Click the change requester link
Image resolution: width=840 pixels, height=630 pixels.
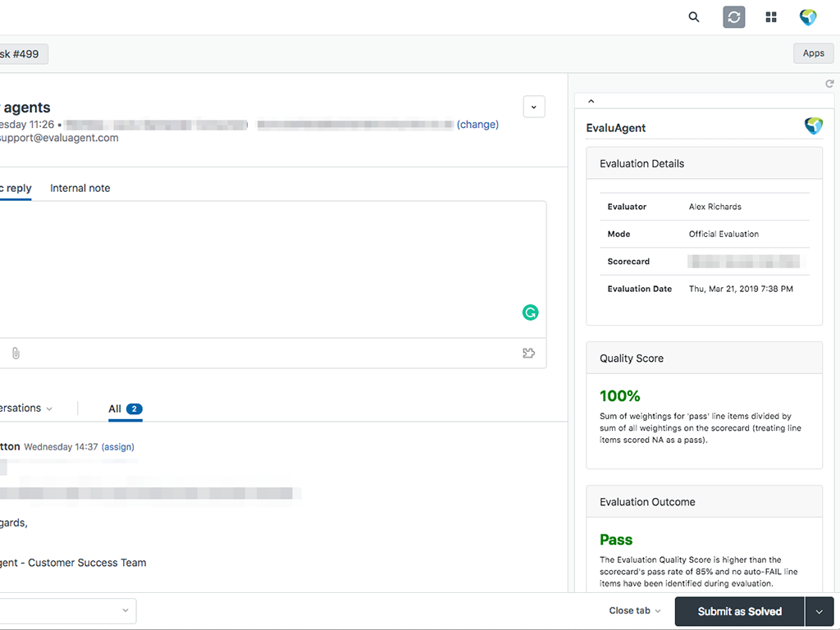pyautogui.click(x=477, y=125)
